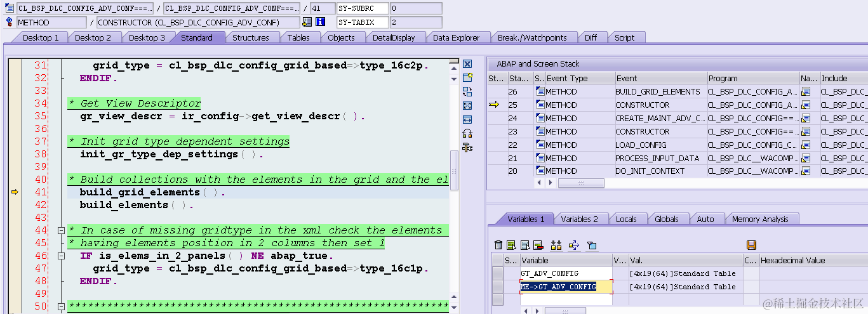The width and height of the screenshot is (868, 314).
Task: Switch to the Locals tab
Action: click(626, 219)
